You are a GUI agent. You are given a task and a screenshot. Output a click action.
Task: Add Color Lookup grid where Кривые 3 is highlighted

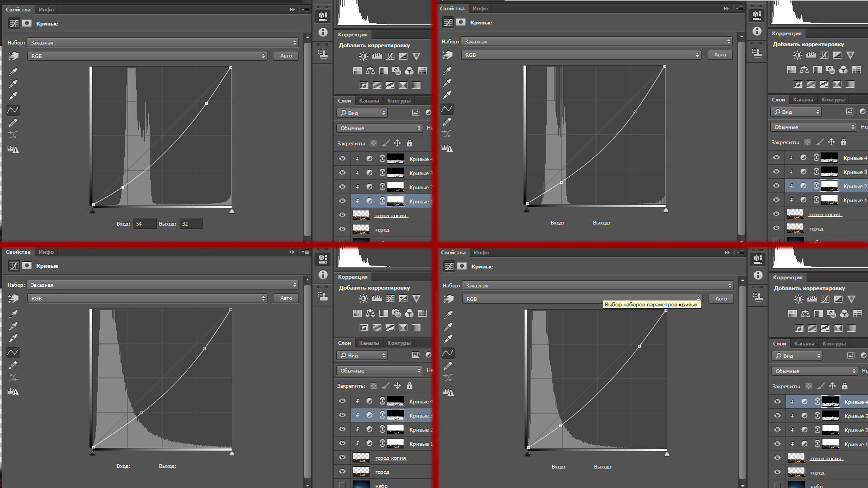423,313
